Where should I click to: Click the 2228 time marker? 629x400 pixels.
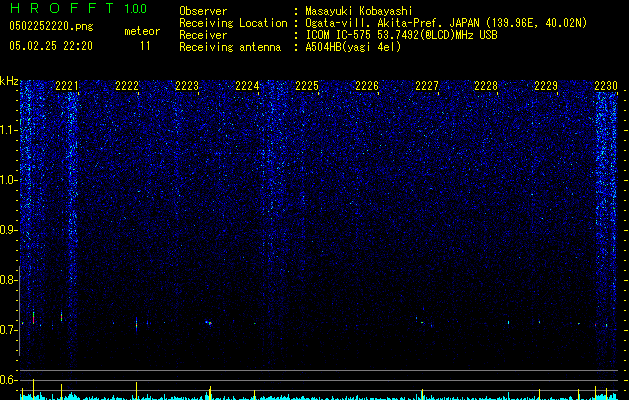[486, 86]
